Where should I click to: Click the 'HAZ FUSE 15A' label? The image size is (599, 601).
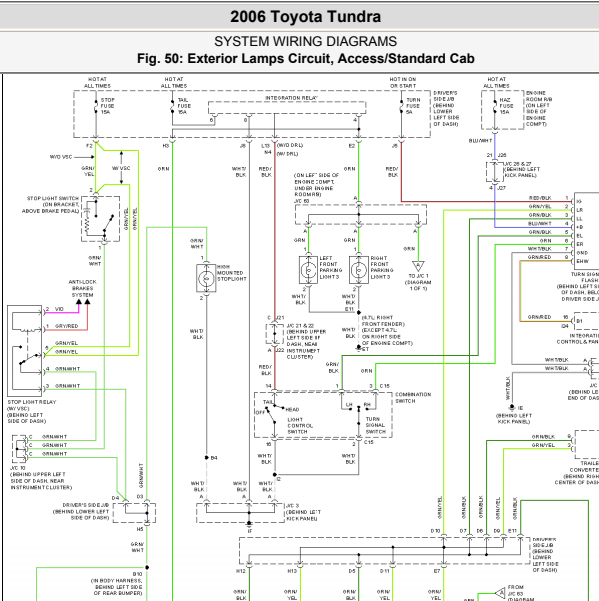point(506,106)
